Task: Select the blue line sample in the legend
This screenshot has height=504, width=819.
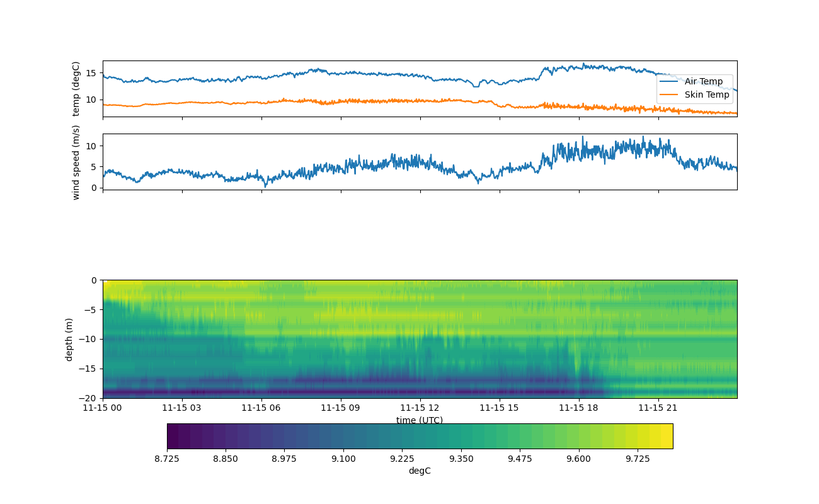Action: pos(670,82)
